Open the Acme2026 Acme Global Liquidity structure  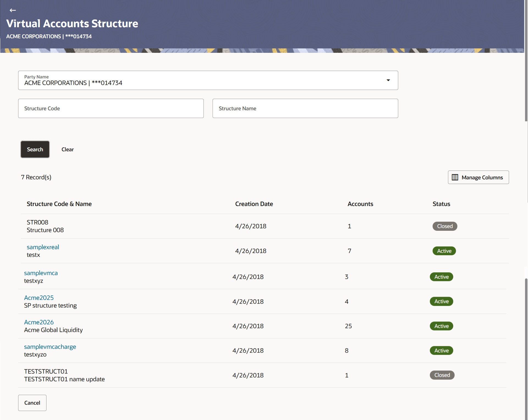pos(38,322)
